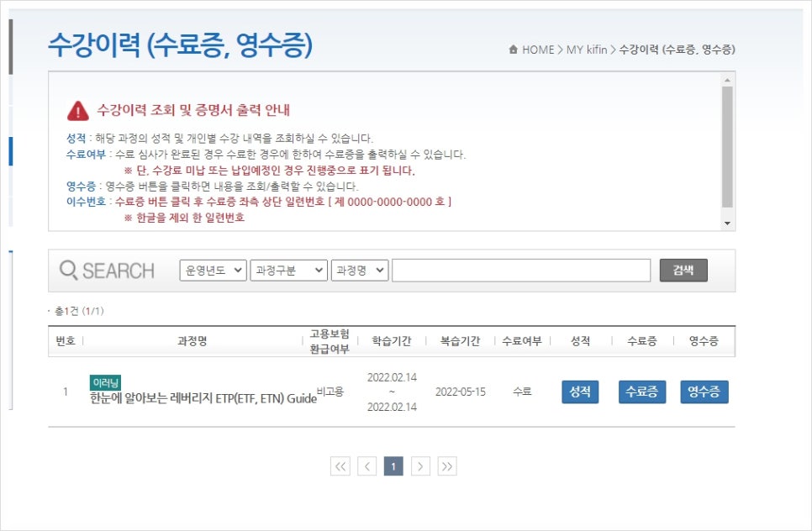This screenshot has height=531, width=812.
Task: Click the 총1건 (1/1) count text
Action: (x=79, y=311)
